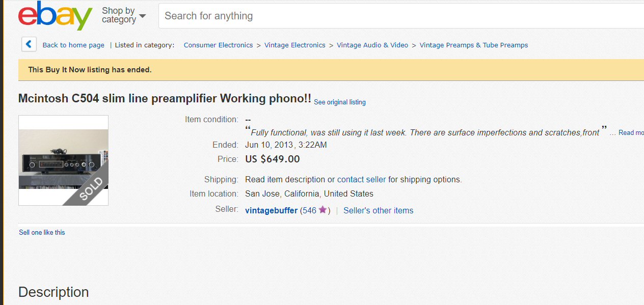This screenshot has height=305, width=644.
Task: Click the 546 feedback score
Action: tap(309, 211)
